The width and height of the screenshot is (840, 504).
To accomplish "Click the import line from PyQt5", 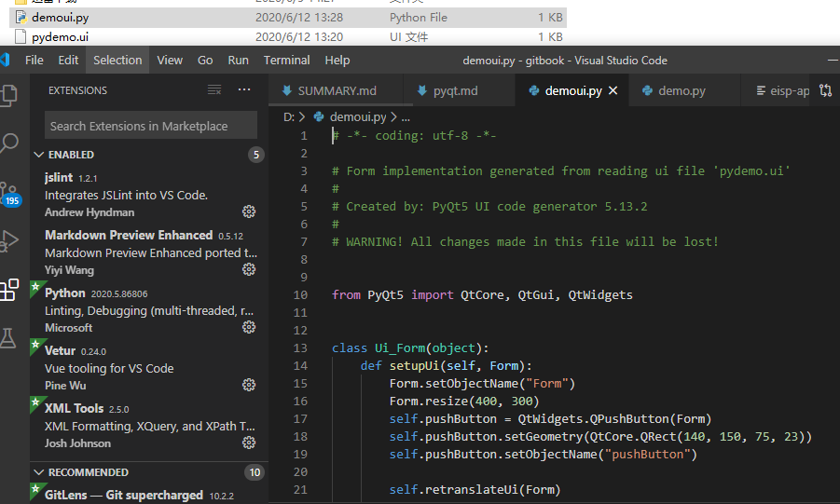I will point(482,295).
